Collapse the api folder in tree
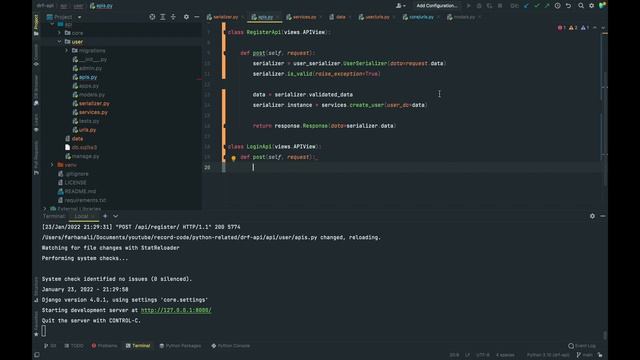The image size is (640, 360). tap(52, 24)
